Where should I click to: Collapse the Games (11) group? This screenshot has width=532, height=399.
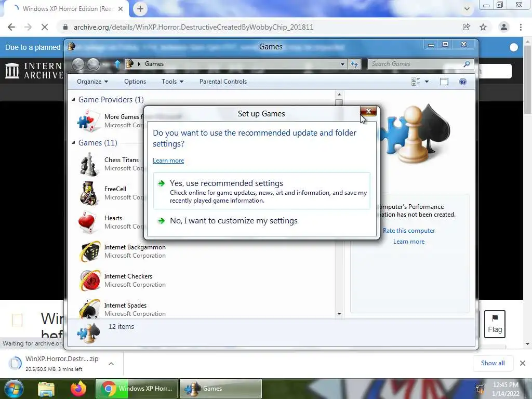click(x=73, y=142)
